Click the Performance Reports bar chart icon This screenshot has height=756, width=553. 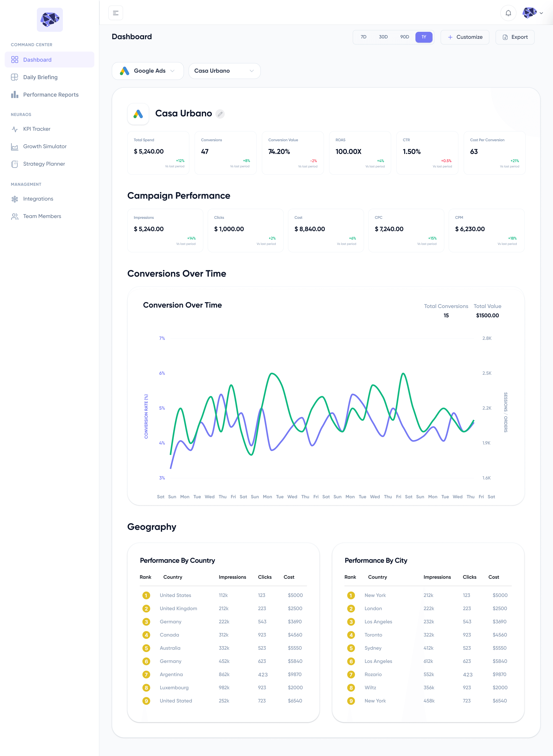[15, 95]
